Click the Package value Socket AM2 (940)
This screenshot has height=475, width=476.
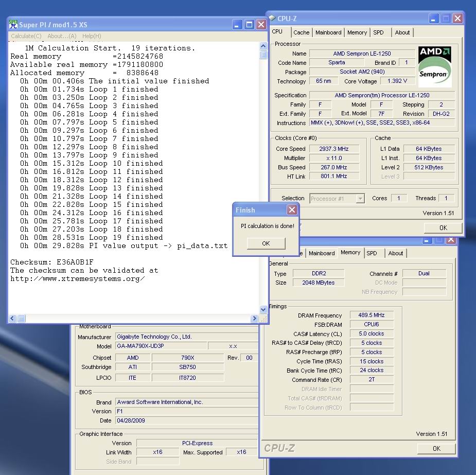362,72
